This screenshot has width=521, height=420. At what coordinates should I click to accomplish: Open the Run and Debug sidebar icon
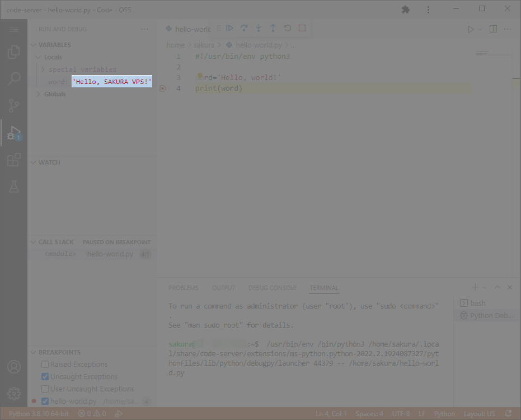tap(13, 133)
